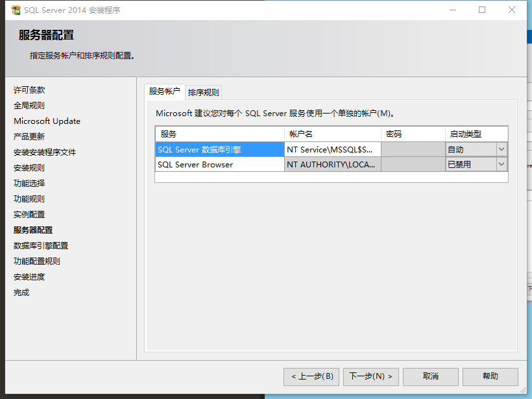The height and width of the screenshot is (399, 532).
Task: Open startup type dropdown for SQL Server Browser
Action: point(501,165)
